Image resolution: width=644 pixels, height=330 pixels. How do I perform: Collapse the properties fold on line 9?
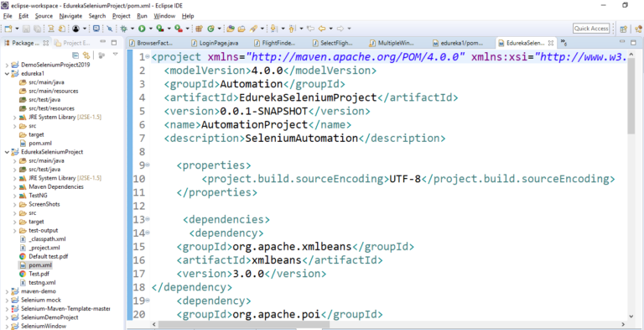(x=148, y=165)
